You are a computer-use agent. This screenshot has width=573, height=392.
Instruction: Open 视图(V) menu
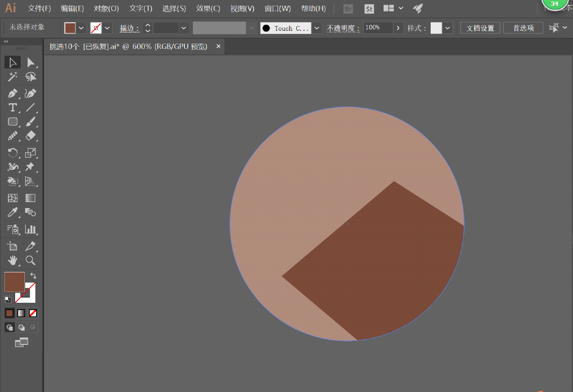[242, 8]
